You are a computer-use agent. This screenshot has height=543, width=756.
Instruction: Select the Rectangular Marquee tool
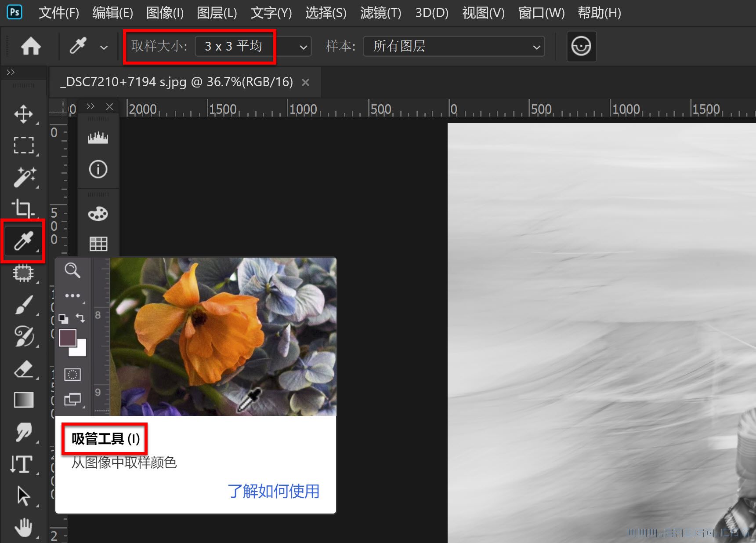tap(23, 145)
